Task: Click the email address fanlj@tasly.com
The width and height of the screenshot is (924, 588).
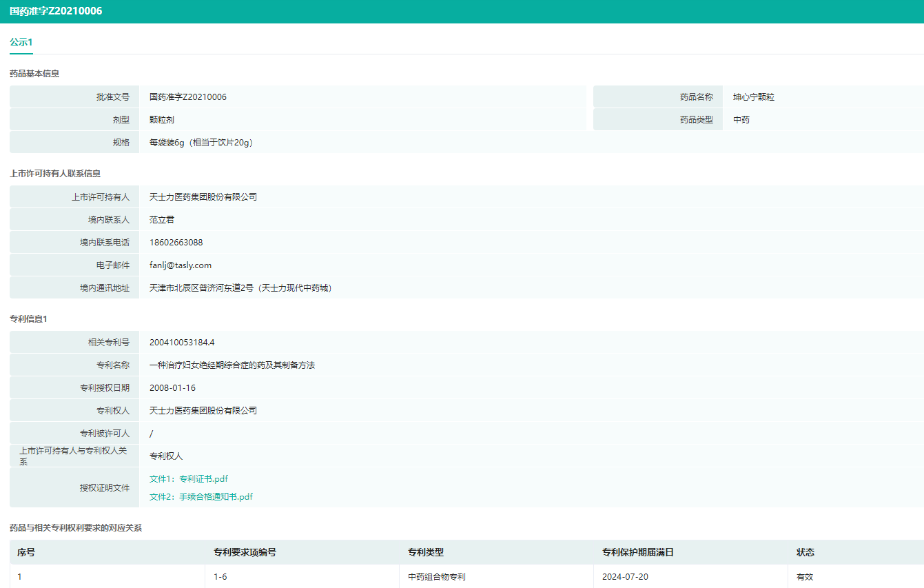Action: coord(180,265)
